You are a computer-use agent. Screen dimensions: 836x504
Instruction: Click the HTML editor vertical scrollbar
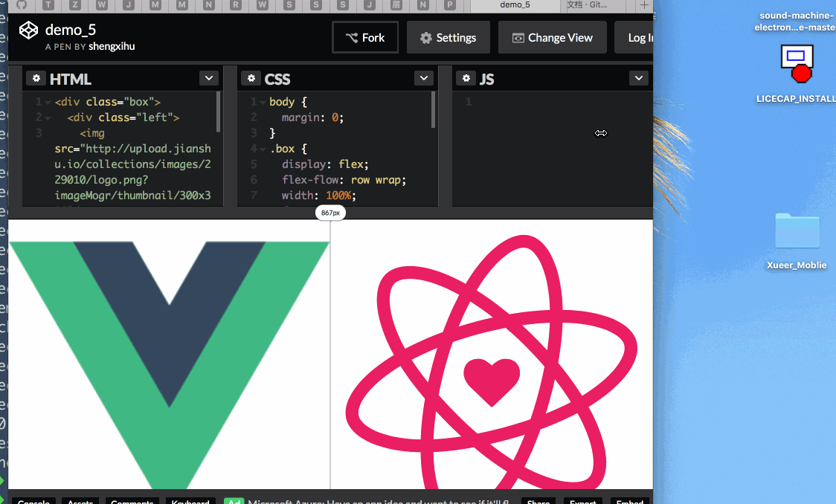click(x=218, y=112)
